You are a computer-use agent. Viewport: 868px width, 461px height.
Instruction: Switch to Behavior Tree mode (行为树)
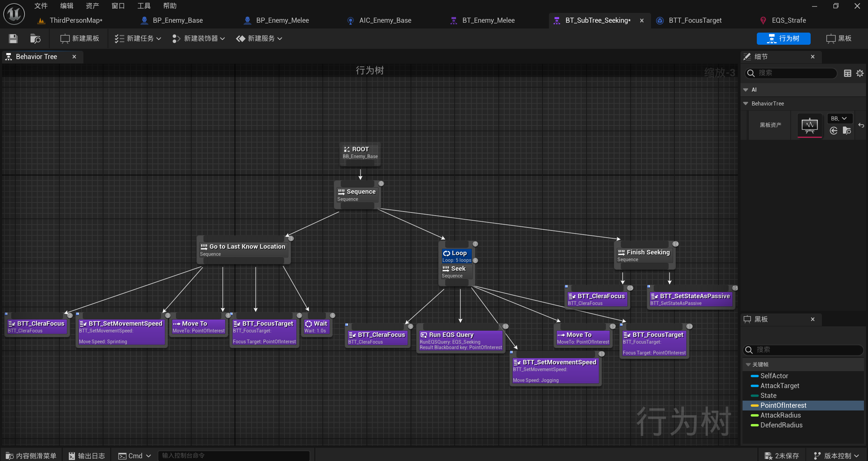click(783, 39)
